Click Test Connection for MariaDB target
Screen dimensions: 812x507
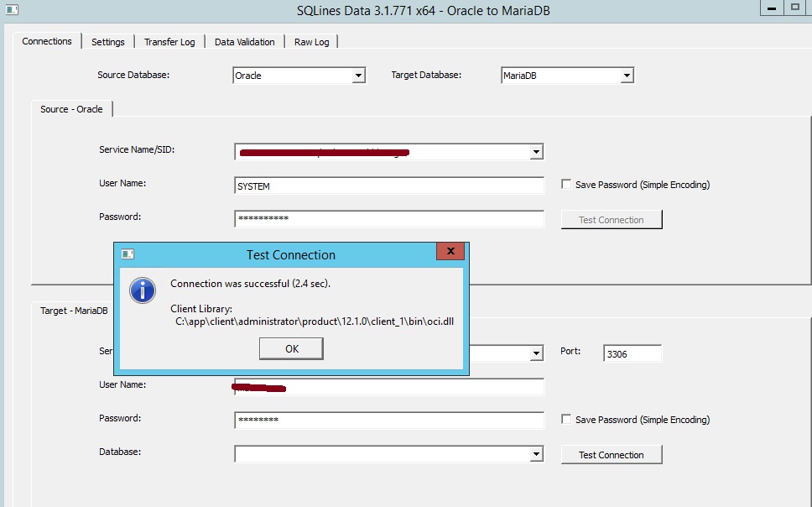point(611,454)
